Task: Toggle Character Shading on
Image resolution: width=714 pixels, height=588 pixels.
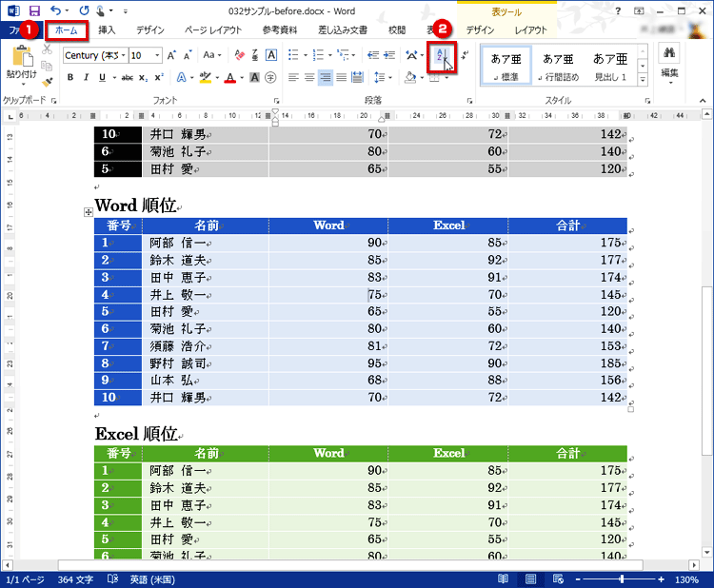Action: coord(255,78)
